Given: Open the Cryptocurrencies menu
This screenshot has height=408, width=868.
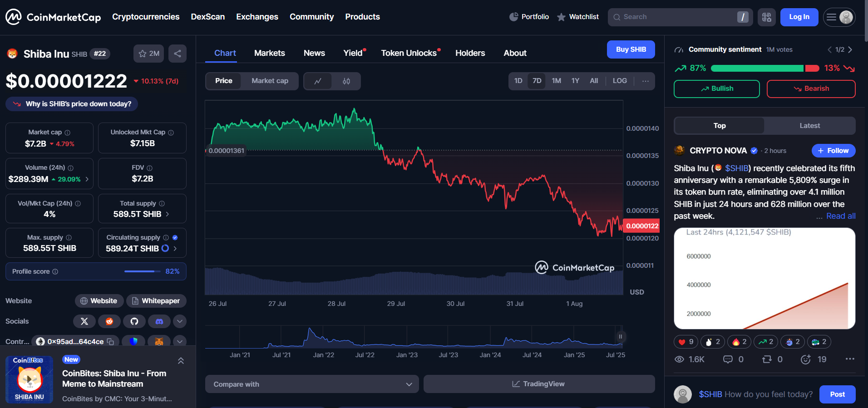Looking at the screenshot, I should (x=146, y=17).
